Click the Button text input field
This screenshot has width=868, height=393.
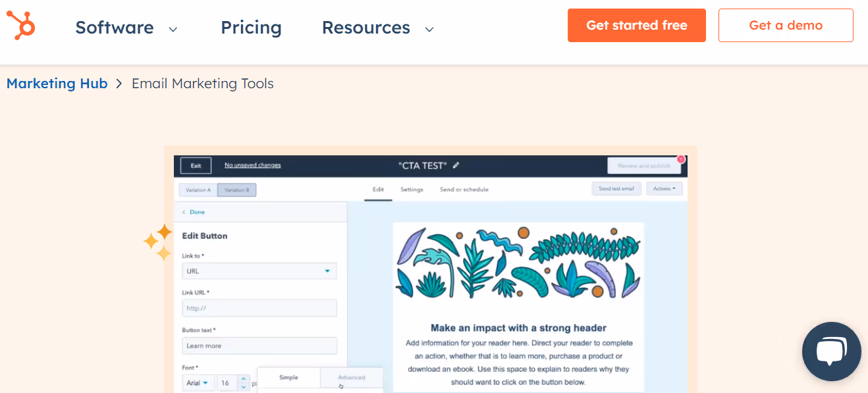coord(259,346)
